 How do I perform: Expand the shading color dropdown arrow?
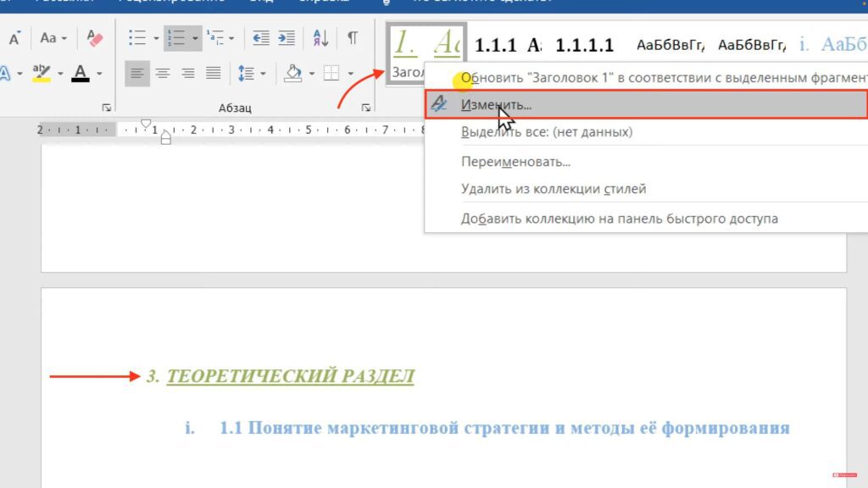click(x=312, y=74)
